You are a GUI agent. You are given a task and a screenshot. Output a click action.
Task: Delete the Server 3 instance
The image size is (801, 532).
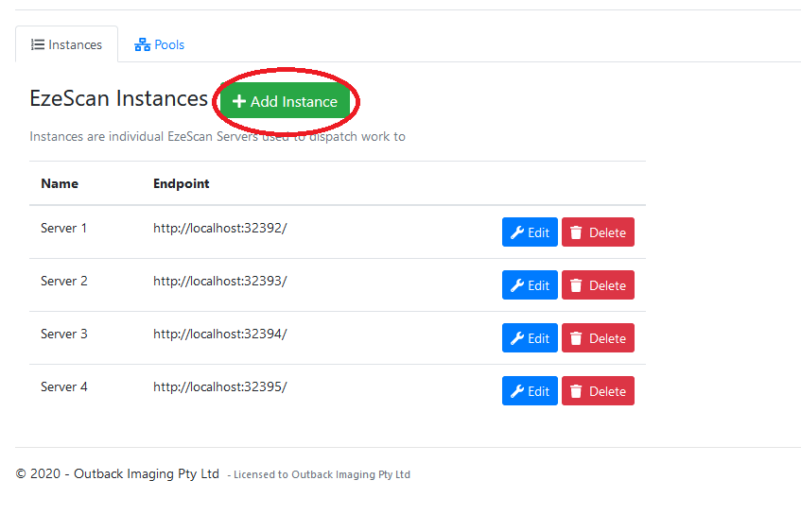coord(598,338)
